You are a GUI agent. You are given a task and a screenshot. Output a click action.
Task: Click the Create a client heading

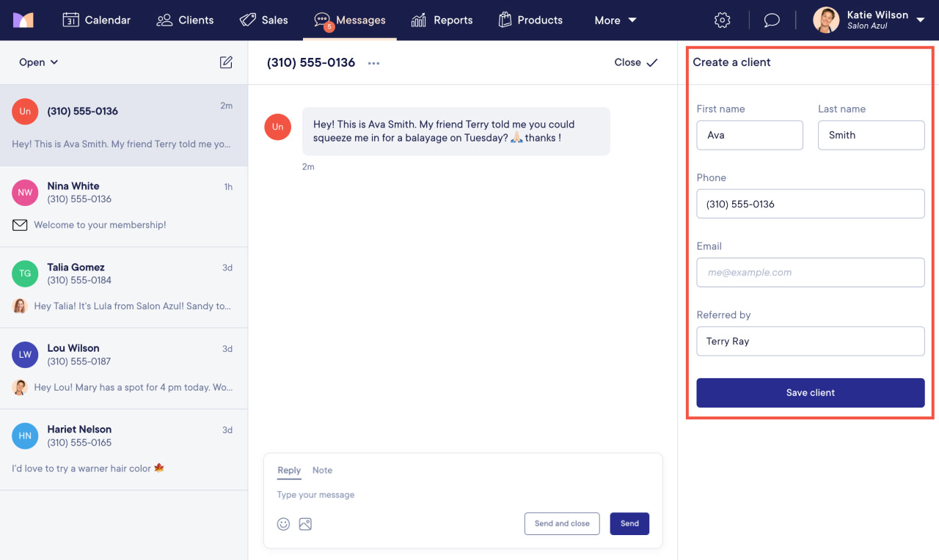click(731, 62)
